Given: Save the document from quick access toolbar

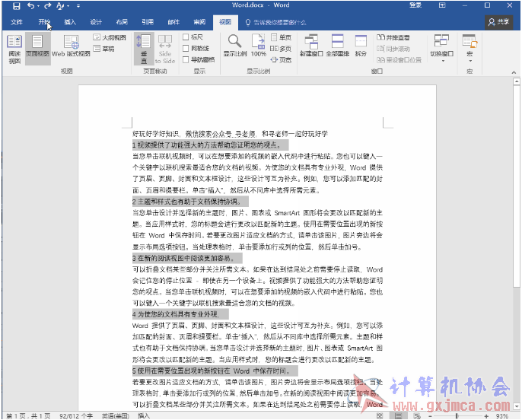Looking at the screenshot, I should [x=16, y=5].
